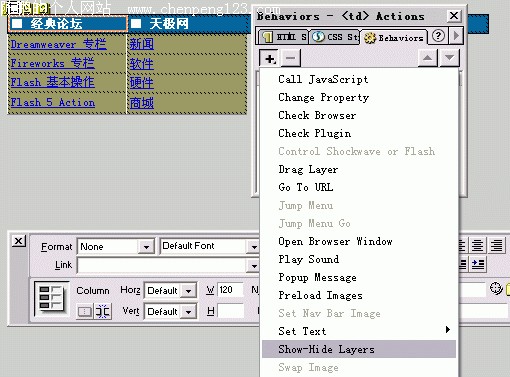Select the 经典论坛 header cell
This screenshot has width=510, height=377.
tap(67, 24)
